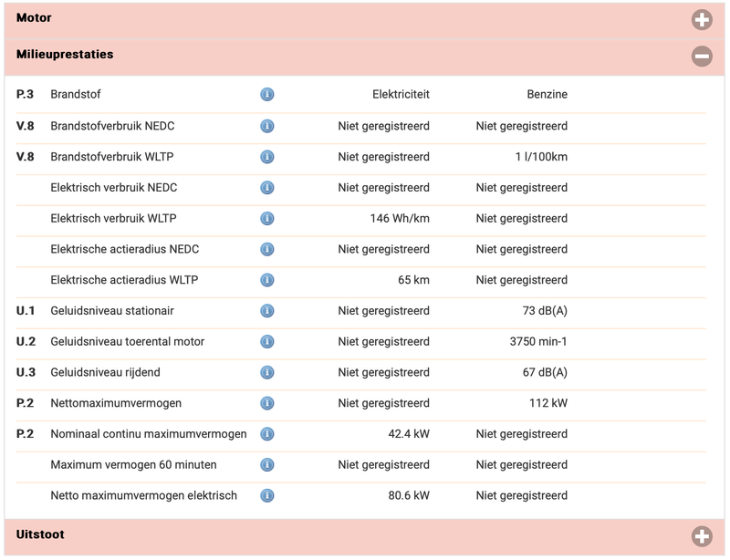Show info on Nominaal continu maximumvermogen

pyautogui.click(x=267, y=434)
